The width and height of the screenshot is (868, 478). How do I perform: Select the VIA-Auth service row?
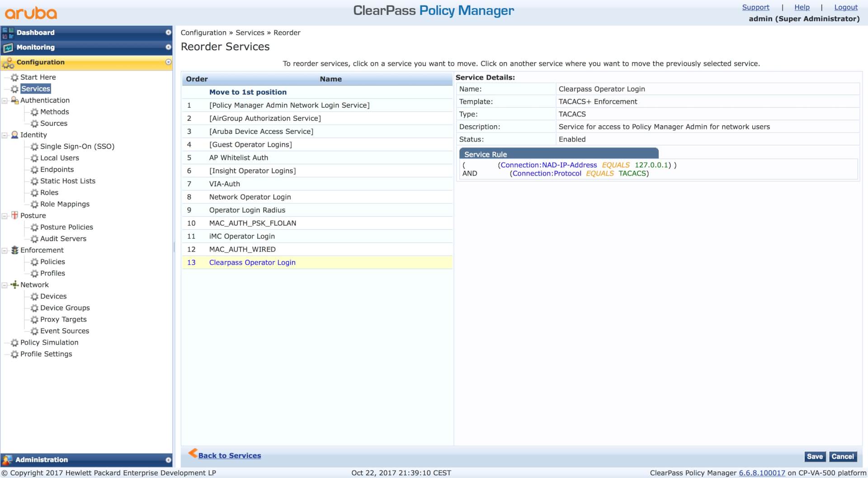coord(225,184)
